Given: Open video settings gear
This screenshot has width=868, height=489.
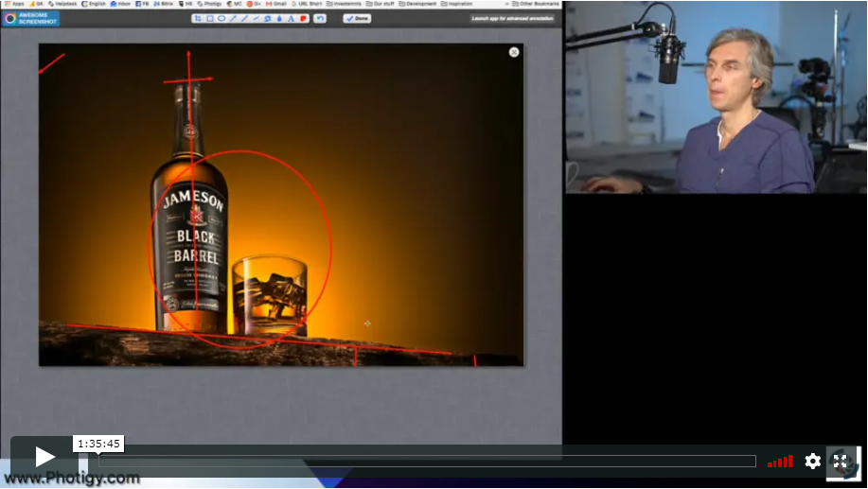Looking at the screenshot, I should click(813, 461).
